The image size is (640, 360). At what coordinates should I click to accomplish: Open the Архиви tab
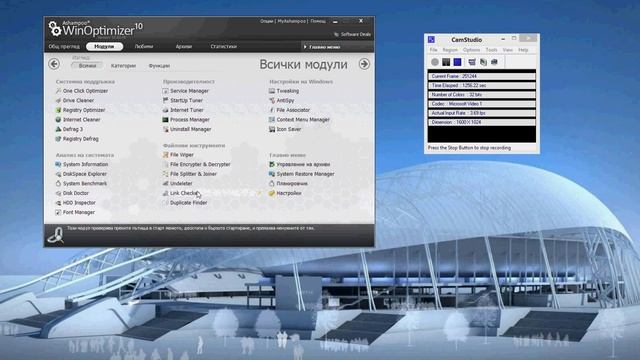[184, 47]
